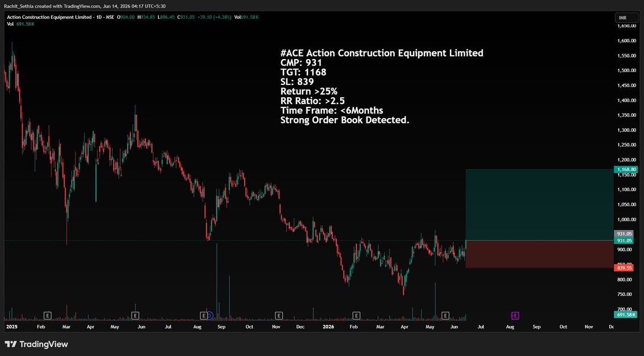Screen dimensions: 644x356
Task: Select the earnings E marker at Aug 2025
Action: (203, 315)
